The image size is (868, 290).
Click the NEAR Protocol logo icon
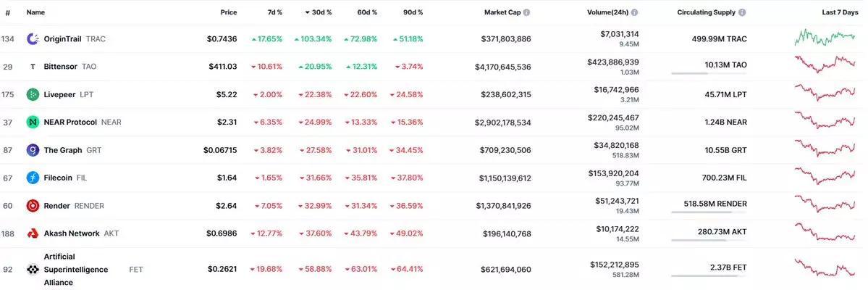pyautogui.click(x=33, y=123)
